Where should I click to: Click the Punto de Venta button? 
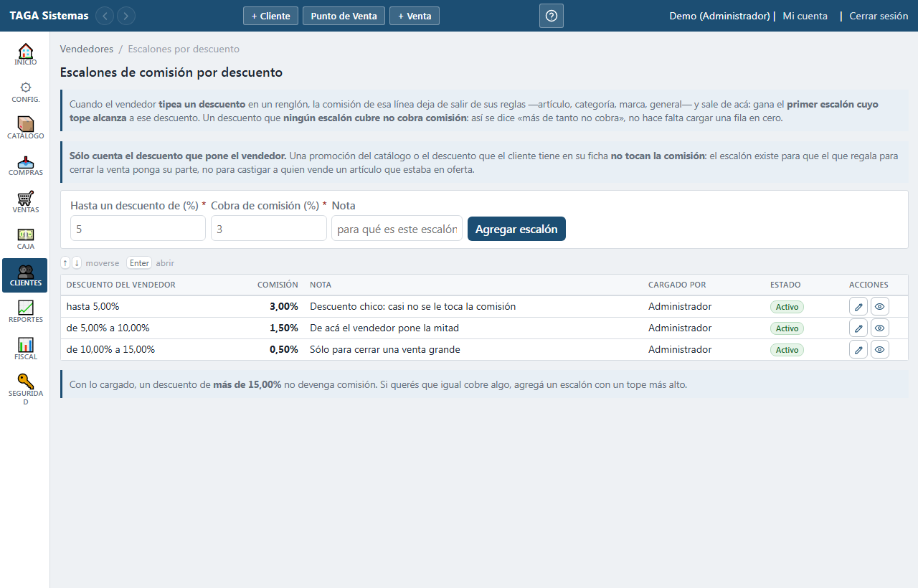tap(344, 16)
